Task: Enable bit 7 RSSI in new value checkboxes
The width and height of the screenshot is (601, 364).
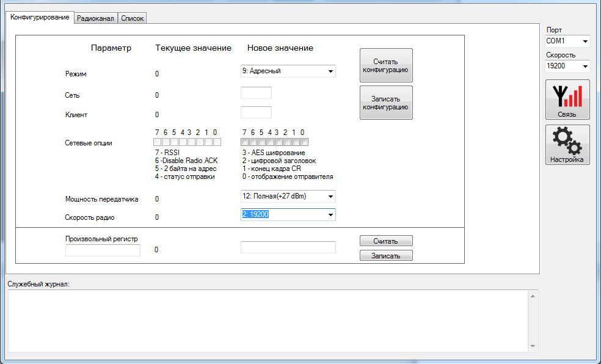Action: coord(245,142)
